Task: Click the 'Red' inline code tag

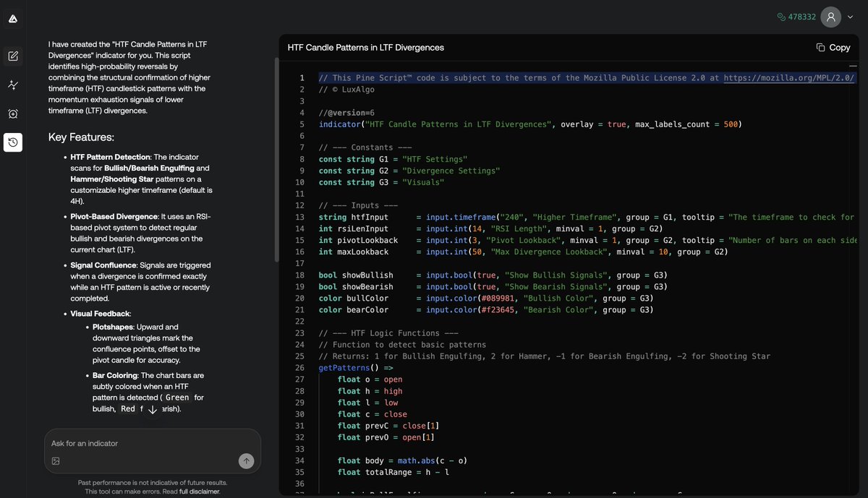Action: (x=128, y=408)
